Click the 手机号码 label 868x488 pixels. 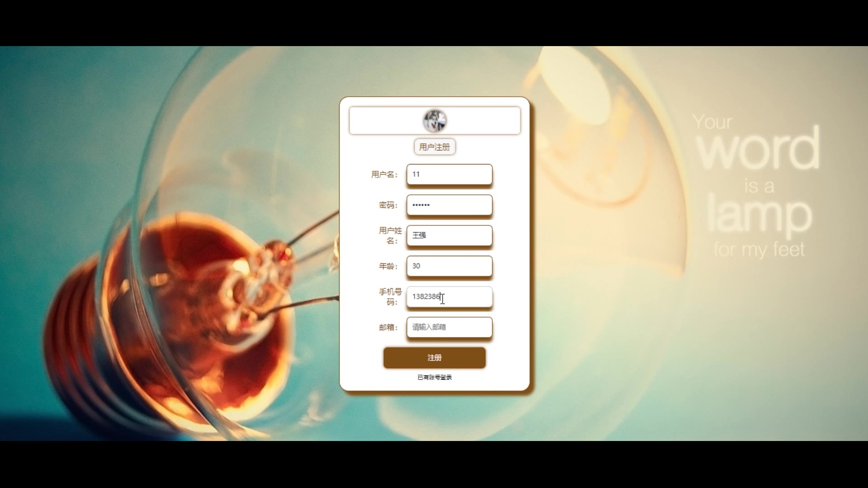390,297
